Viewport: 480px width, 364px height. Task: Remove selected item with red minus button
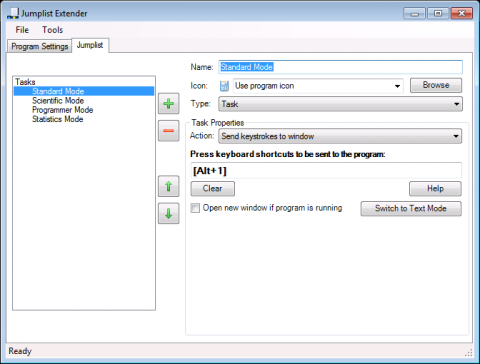pyautogui.click(x=168, y=131)
